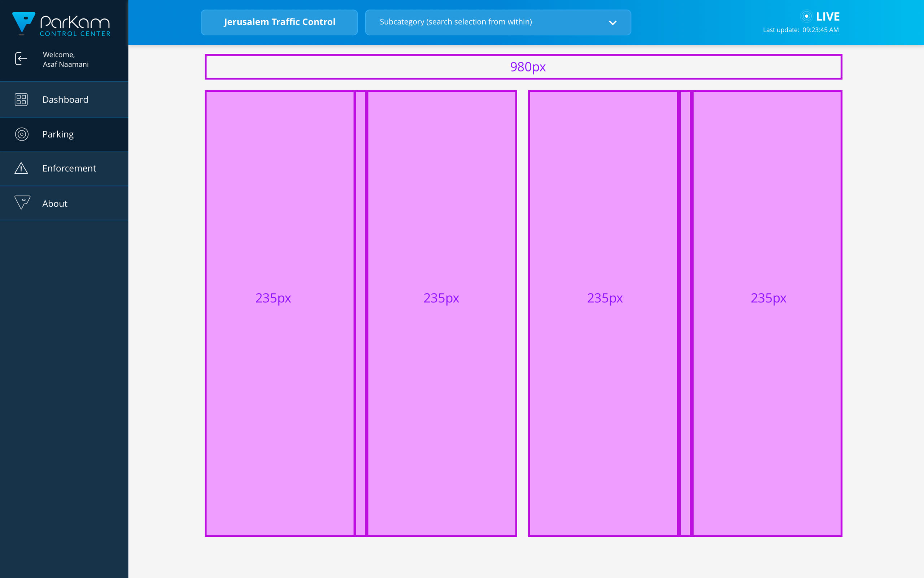This screenshot has width=924, height=578.
Task: Click the LIVE status label
Action: 827,17
